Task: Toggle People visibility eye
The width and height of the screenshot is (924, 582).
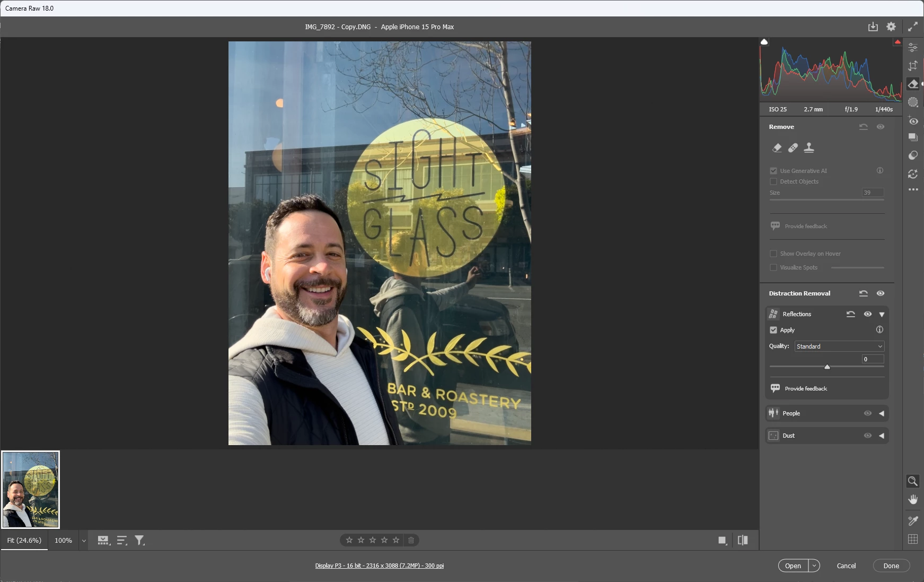Action: (868, 413)
